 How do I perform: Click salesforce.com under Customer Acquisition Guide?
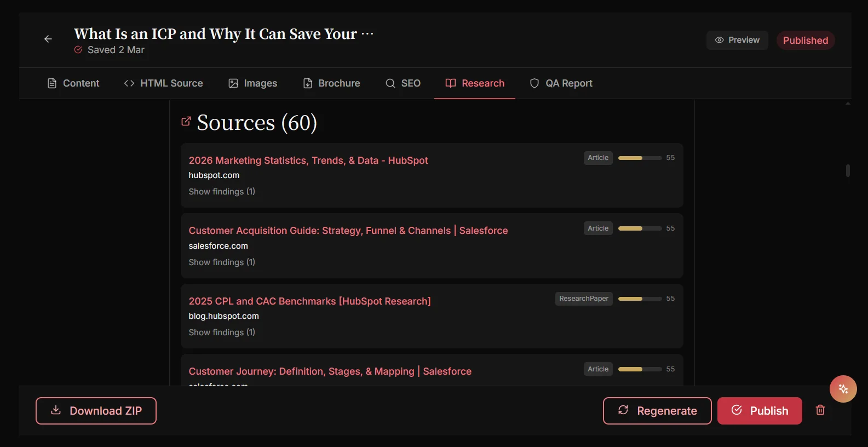(x=218, y=246)
